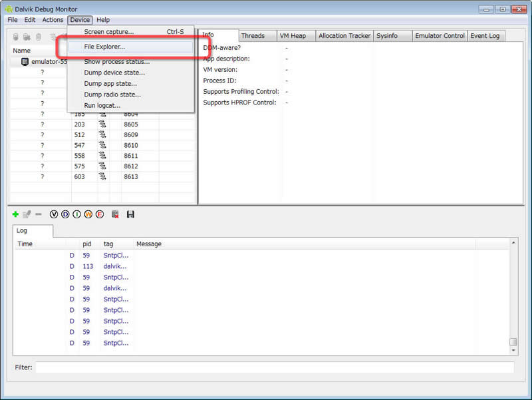
Task: Select Dump device state menu entry
Action: 130,73
